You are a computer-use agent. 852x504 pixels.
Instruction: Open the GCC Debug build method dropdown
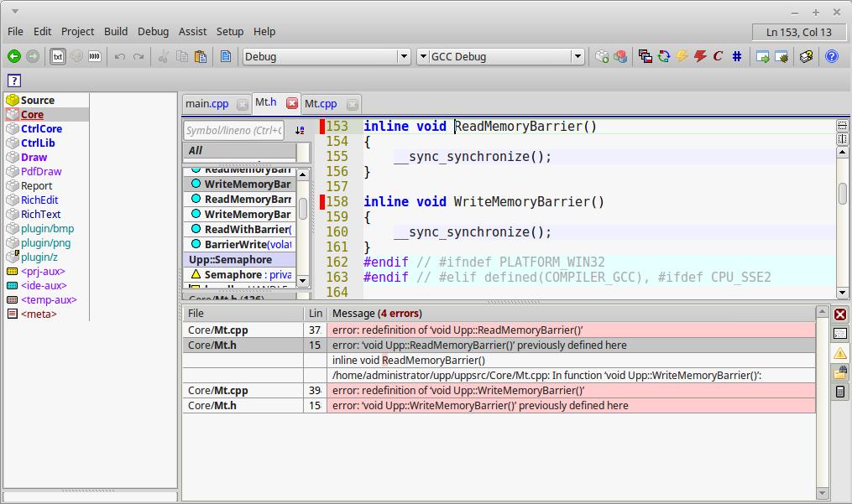click(578, 56)
